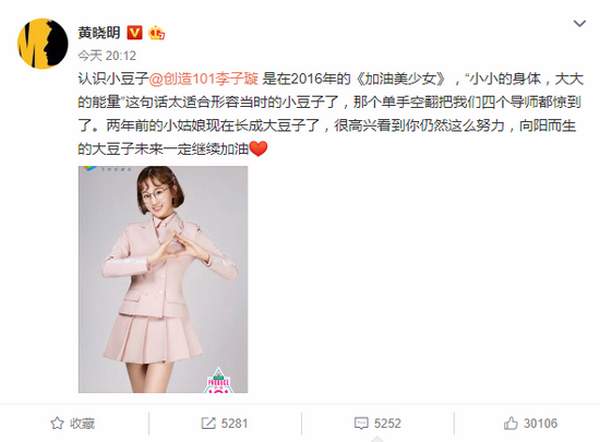Toggle 收藏 to bookmark this post
Screen dimensions: 600x442
click(x=73, y=423)
